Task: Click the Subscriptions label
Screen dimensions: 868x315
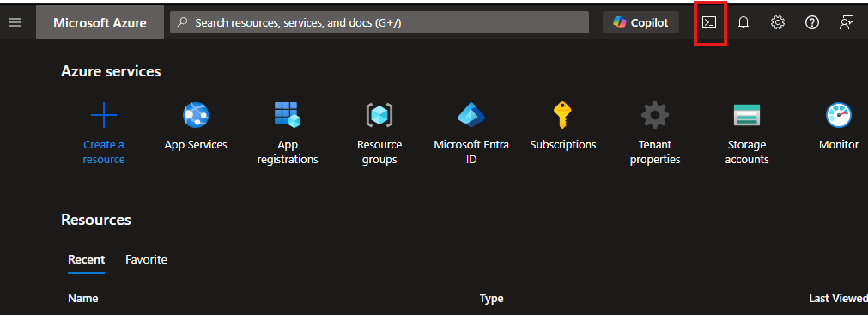Action: 563,145
